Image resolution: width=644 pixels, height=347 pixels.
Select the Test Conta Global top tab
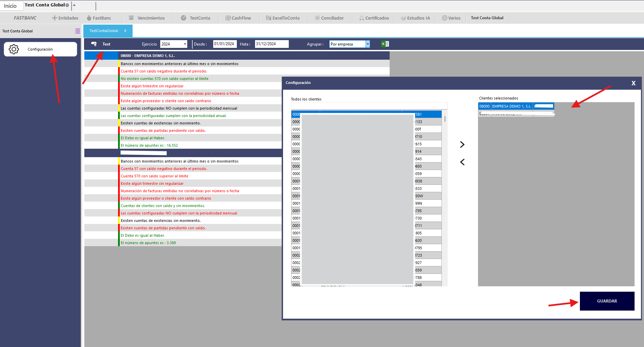(x=45, y=5)
